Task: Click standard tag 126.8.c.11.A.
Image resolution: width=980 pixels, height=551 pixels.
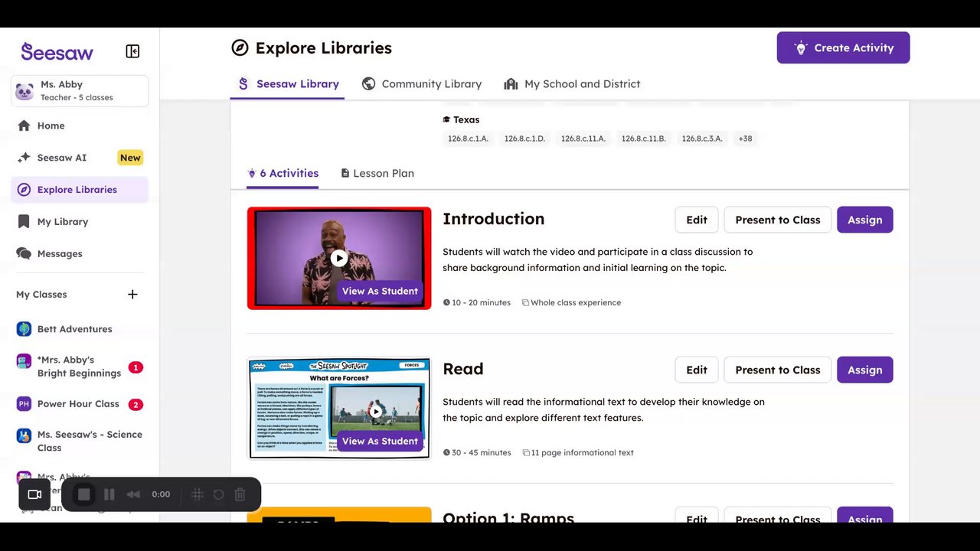Action: [583, 139]
